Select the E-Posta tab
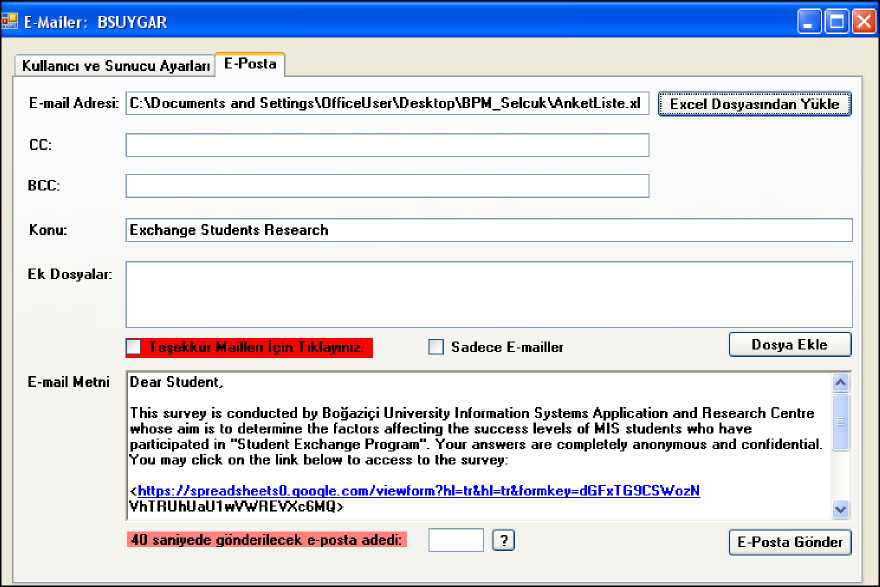 (x=250, y=65)
